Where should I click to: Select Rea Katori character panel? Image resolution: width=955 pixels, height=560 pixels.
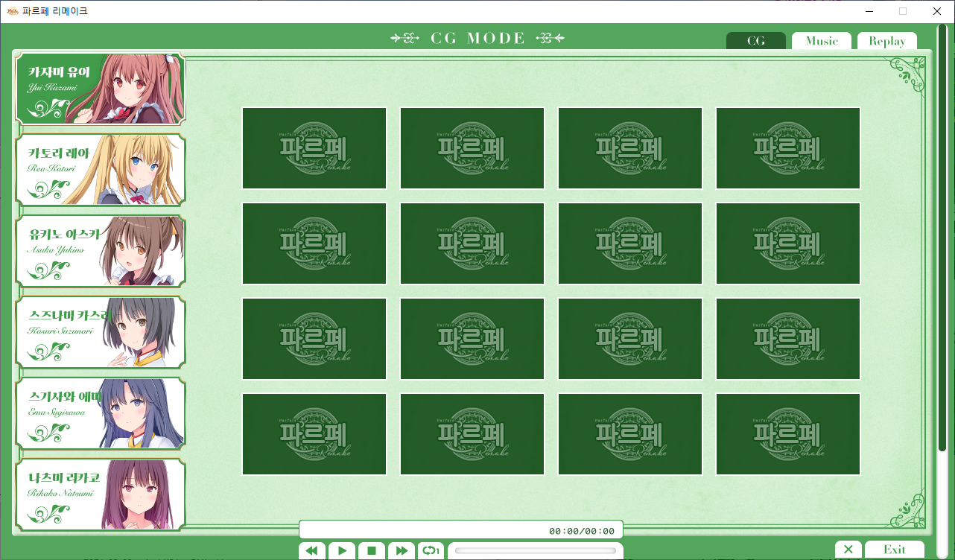point(101,170)
